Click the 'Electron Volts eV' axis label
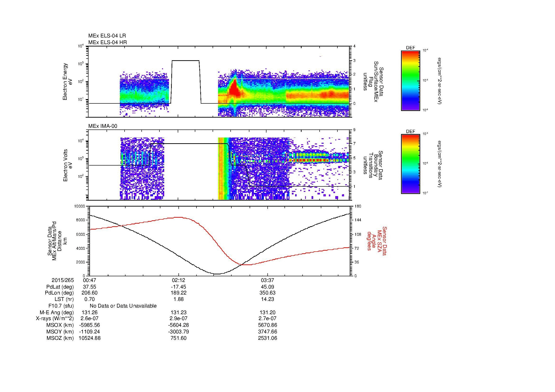 coord(68,165)
